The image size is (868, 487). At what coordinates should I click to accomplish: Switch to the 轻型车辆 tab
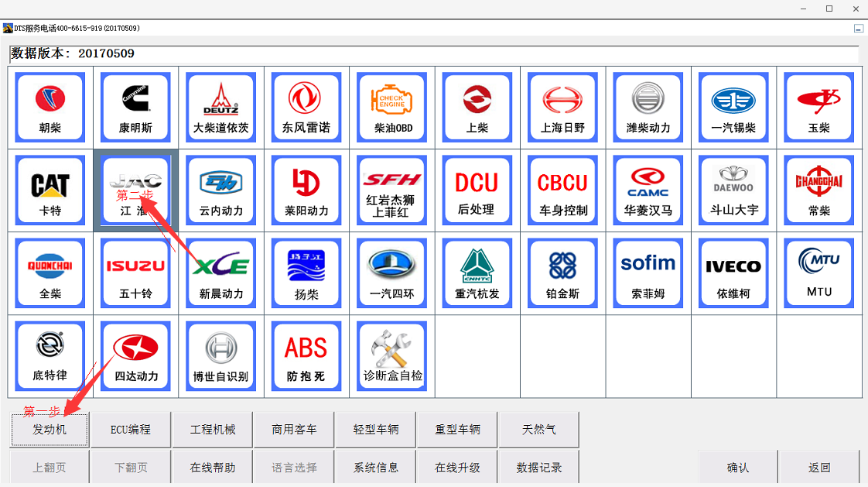[376, 430]
